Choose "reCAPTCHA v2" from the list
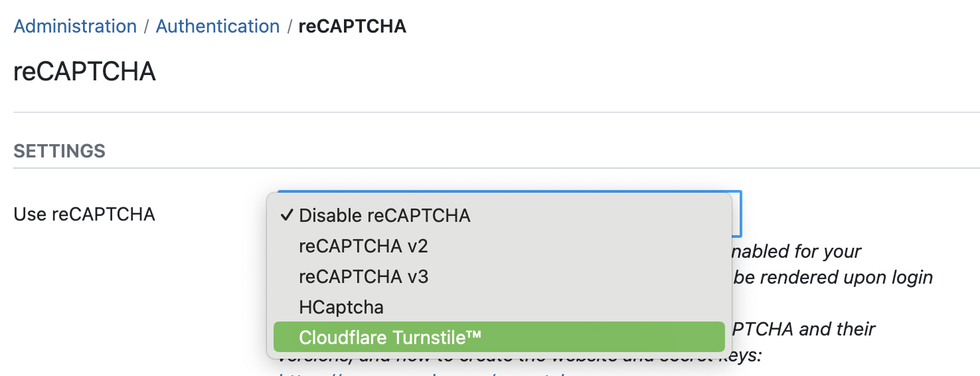 (363, 246)
